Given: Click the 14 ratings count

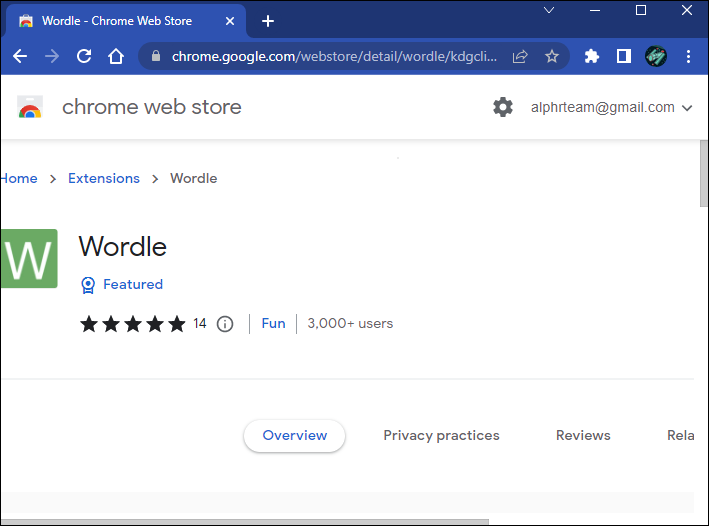Looking at the screenshot, I should [199, 323].
